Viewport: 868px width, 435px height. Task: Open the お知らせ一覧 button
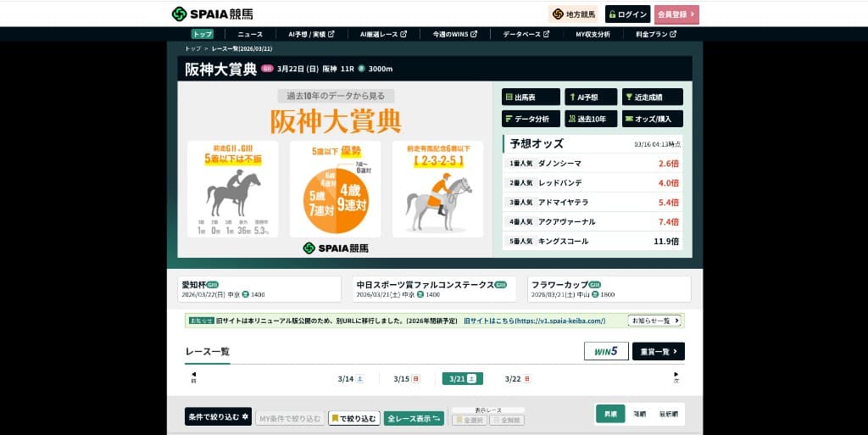coord(654,321)
